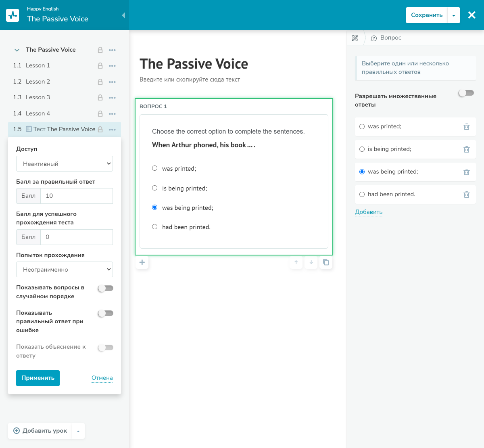Add a new block with the plus icon
This screenshot has width=484, height=448.
coord(142,262)
